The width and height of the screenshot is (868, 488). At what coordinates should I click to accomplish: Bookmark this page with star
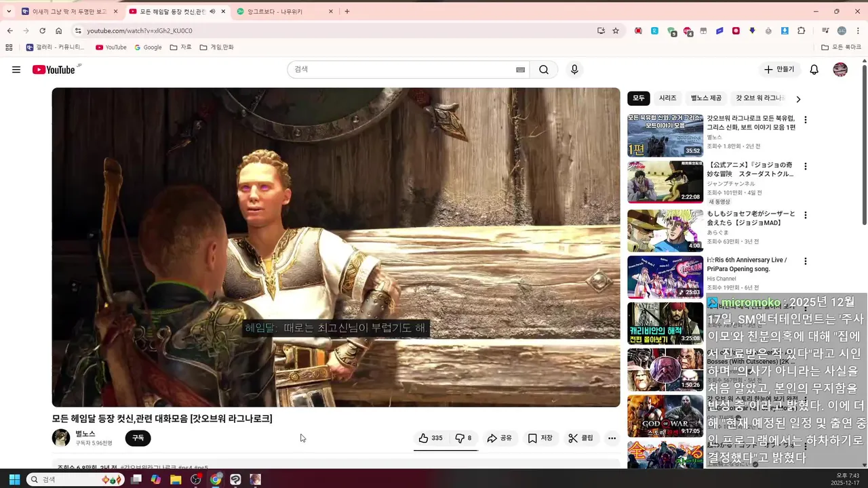tap(616, 30)
